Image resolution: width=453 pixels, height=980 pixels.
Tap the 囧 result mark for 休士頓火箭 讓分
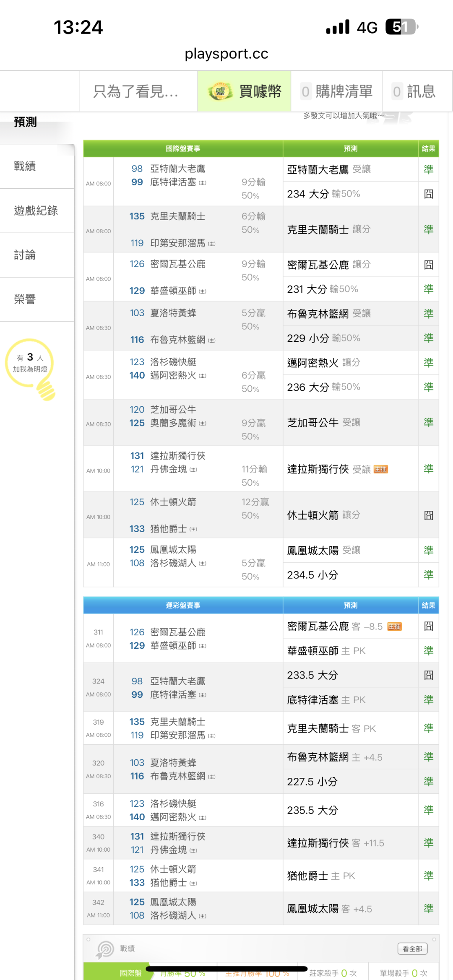[428, 515]
